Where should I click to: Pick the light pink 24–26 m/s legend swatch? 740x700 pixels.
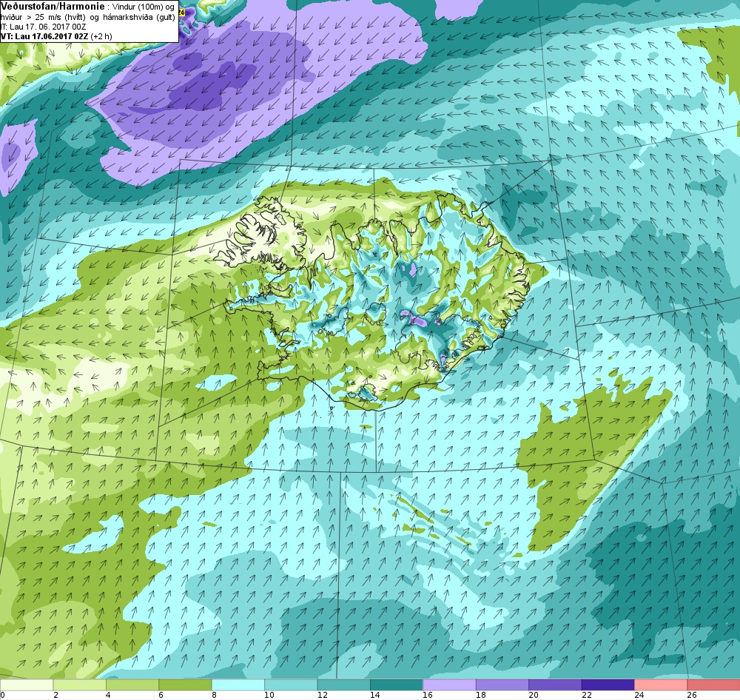point(661,684)
